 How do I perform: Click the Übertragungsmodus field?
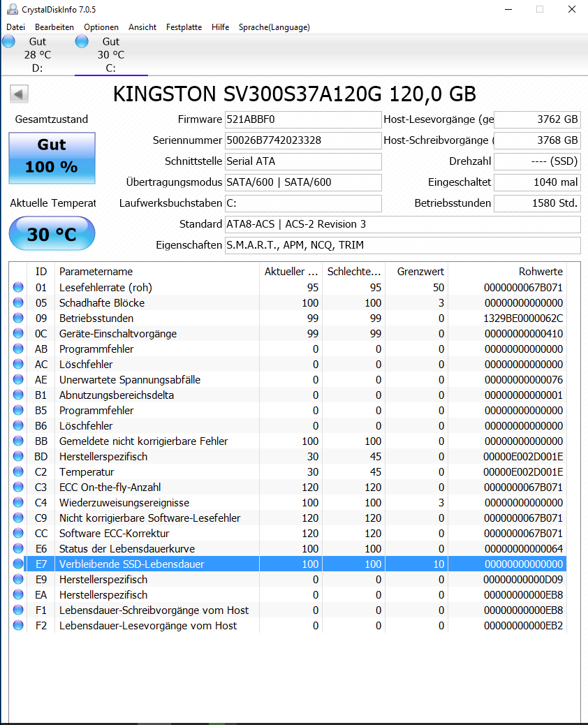coord(303,182)
